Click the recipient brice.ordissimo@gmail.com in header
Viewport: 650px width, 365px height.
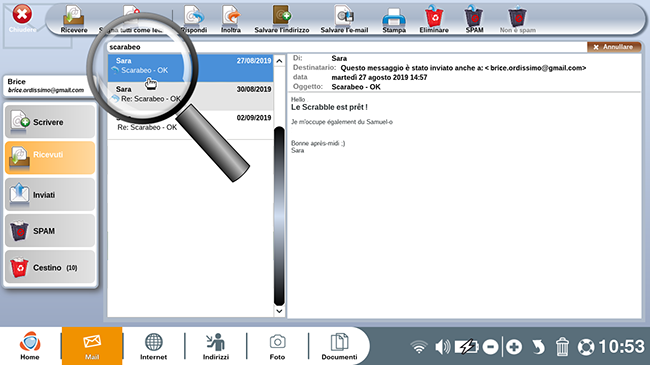(536, 68)
